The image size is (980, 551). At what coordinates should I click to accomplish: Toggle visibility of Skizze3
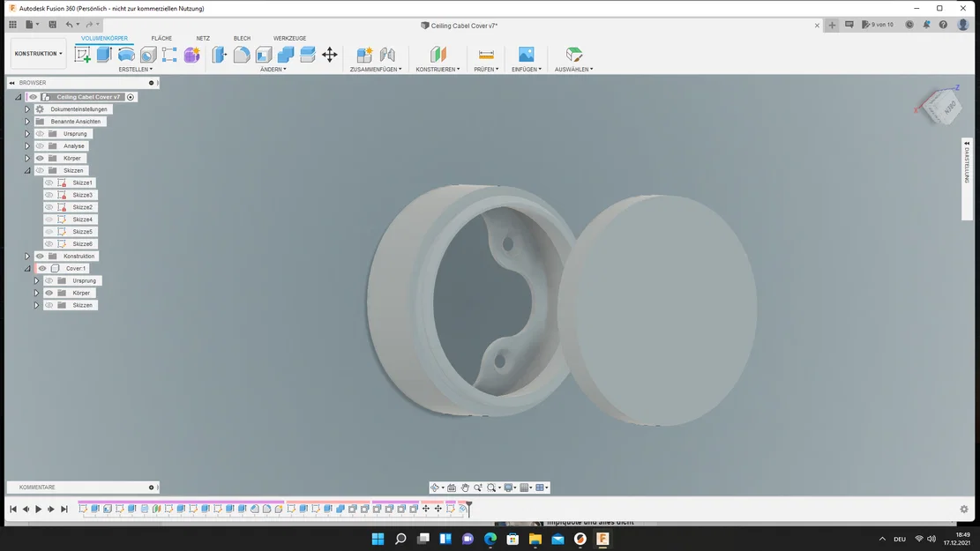click(x=49, y=195)
